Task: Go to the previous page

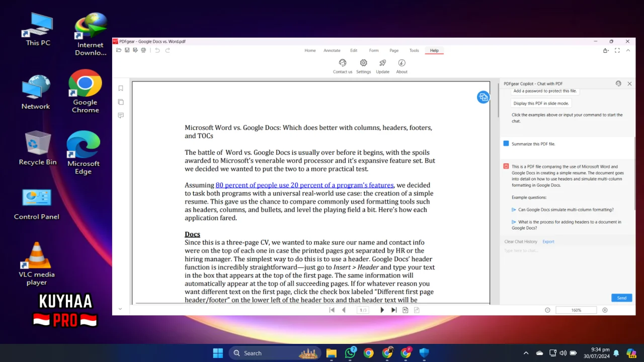Action: [x=344, y=310]
